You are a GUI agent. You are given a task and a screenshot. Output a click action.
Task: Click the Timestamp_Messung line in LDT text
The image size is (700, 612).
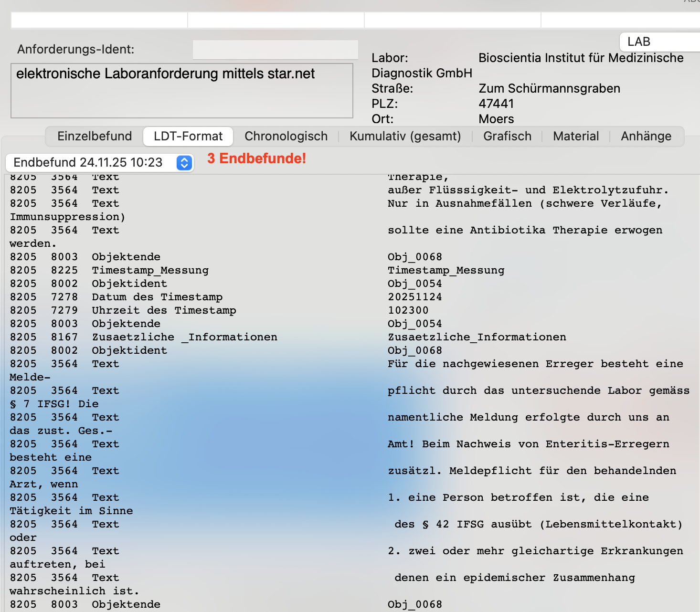tap(257, 270)
